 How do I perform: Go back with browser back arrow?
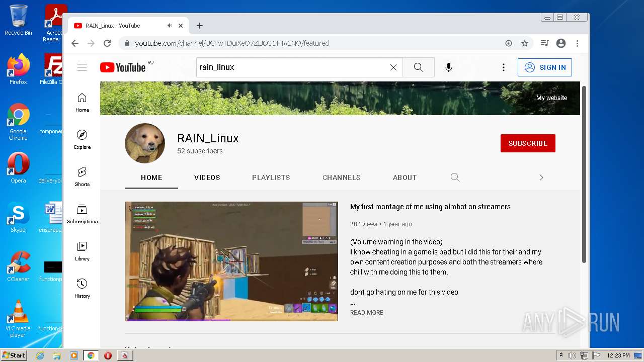[x=75, y=43]
